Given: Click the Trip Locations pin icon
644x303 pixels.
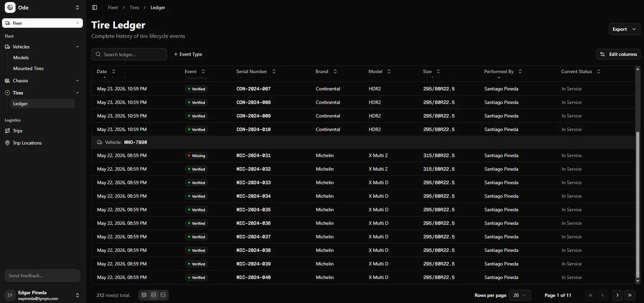Looking at the screenshot, I should (x=7, y=143).
